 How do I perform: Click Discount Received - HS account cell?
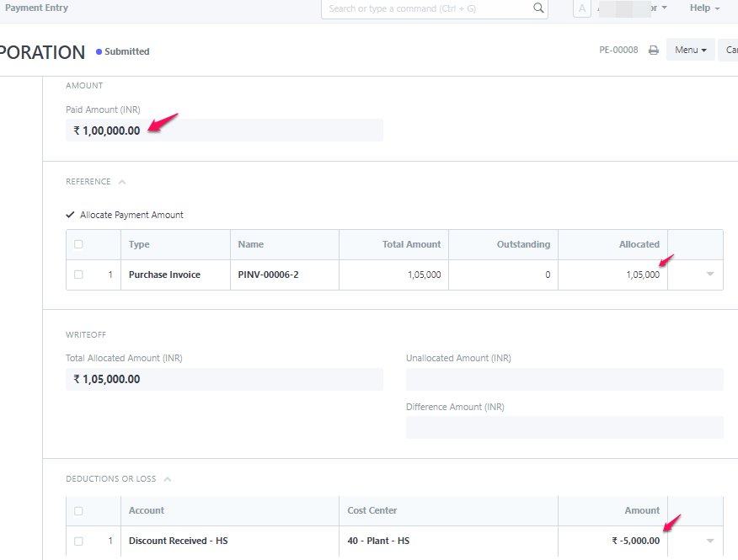coord(230,541)
